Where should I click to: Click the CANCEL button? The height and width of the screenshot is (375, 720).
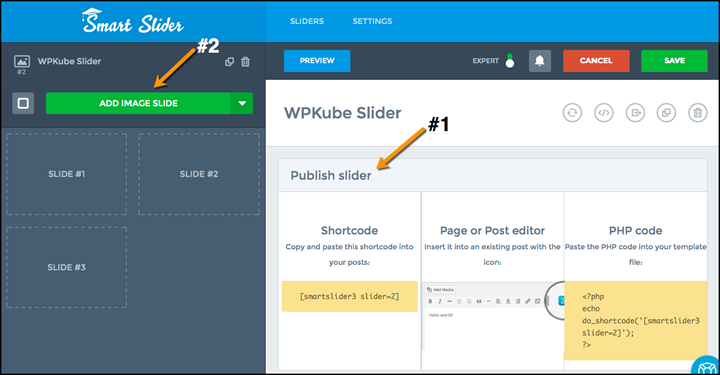click(596, 61)
